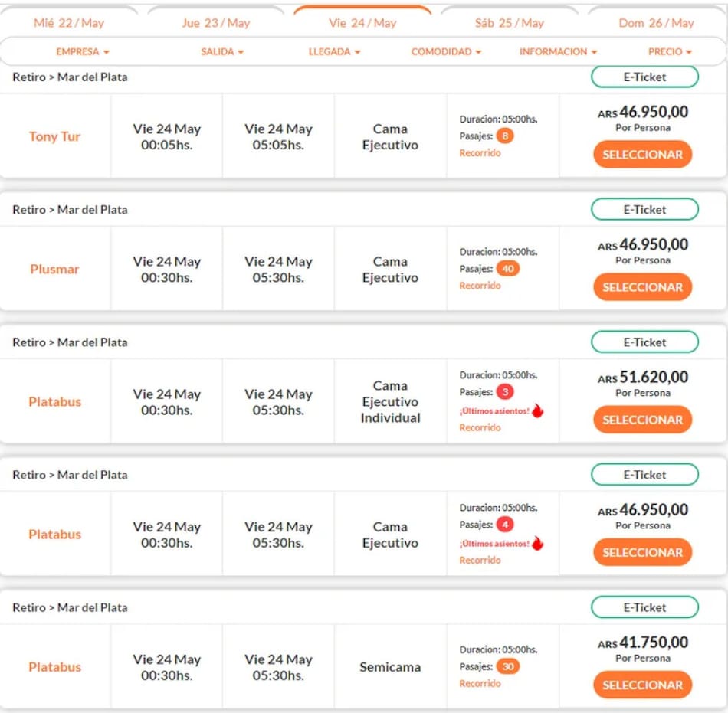The image size is (728, 713).
Task: Click the flame icon on the ARS 46.950 Platabus trip
Action: [x=537, y=543]
